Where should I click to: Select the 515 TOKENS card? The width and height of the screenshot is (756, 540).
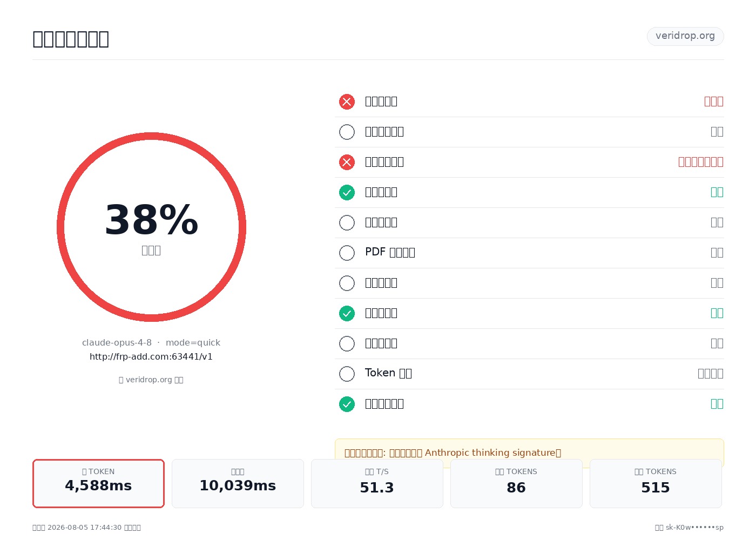656,483
